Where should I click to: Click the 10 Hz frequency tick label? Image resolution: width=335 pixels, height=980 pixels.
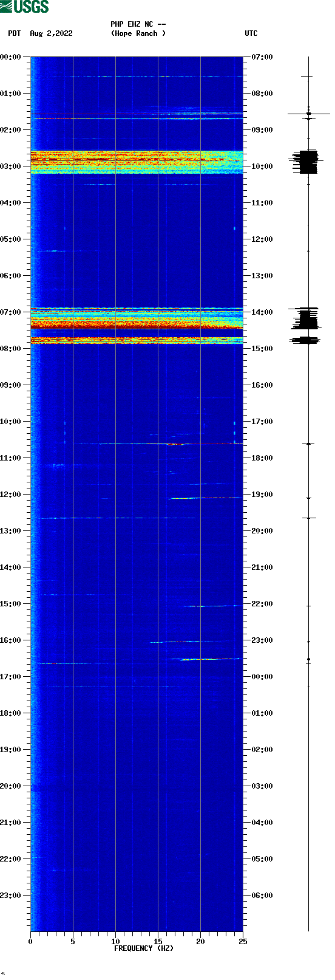click(x=115, y=942)
